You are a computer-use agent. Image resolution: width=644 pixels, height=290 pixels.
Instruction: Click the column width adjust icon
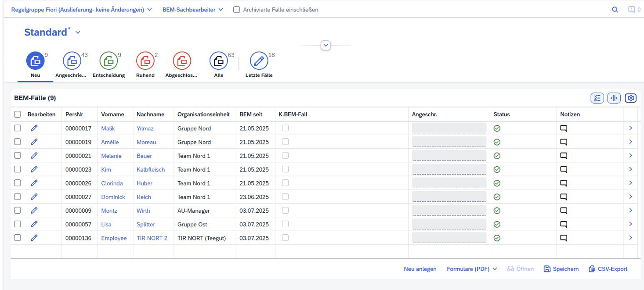(614, 98)
